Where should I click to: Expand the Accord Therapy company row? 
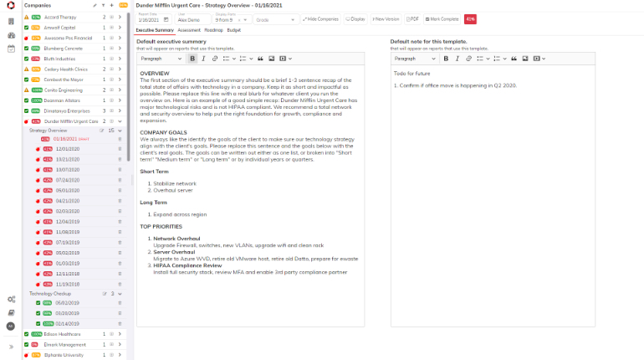tap(120, 18)
